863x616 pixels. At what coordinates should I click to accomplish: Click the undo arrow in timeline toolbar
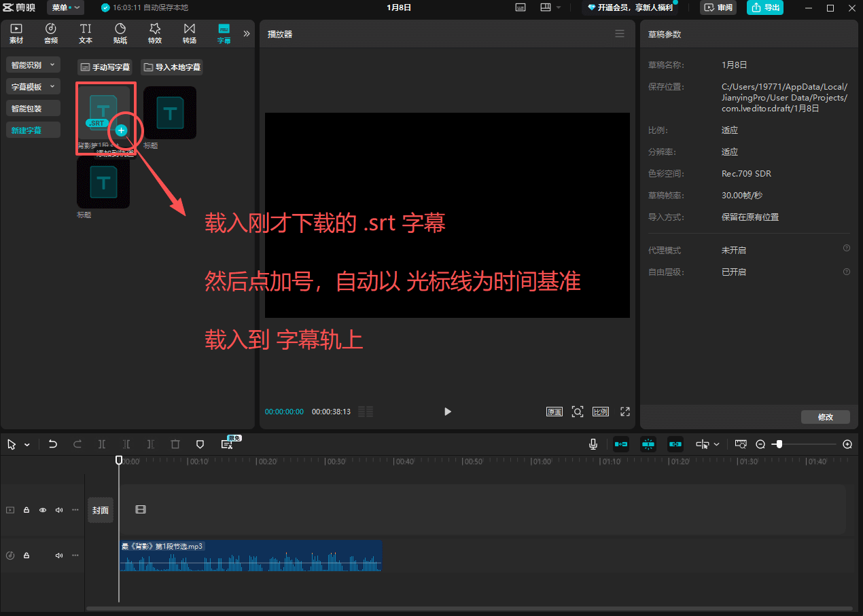[53, 444]
